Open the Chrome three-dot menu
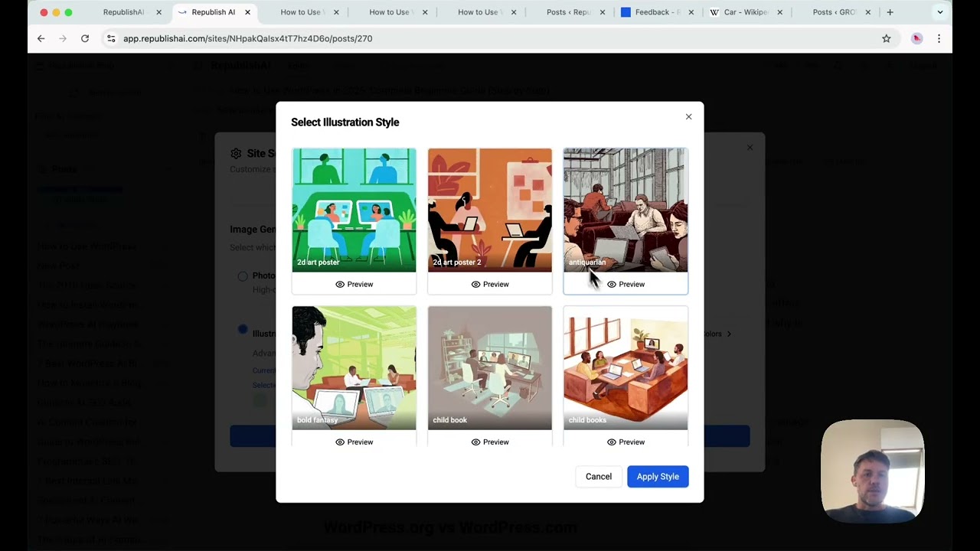980x551 pixels. coord(939,38)
